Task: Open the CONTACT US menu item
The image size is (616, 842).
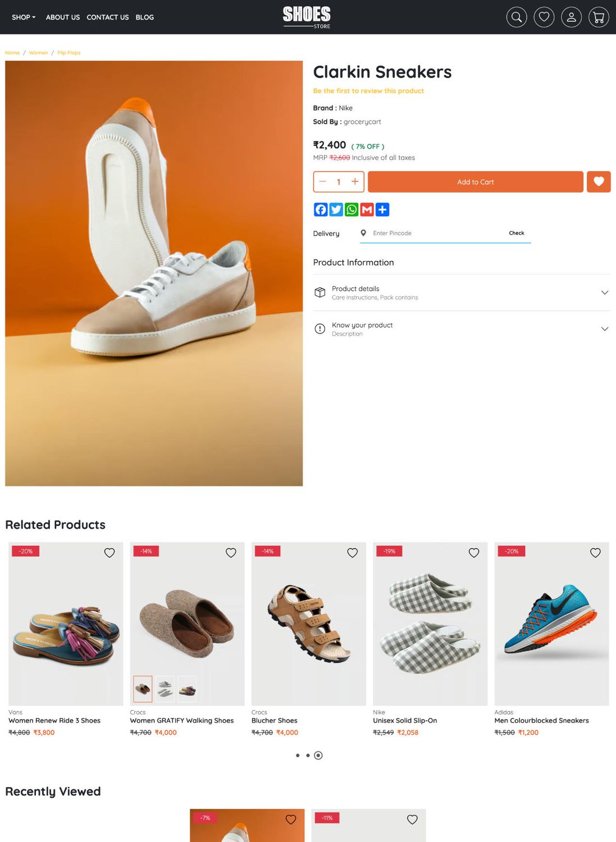Action: [107, 17]
